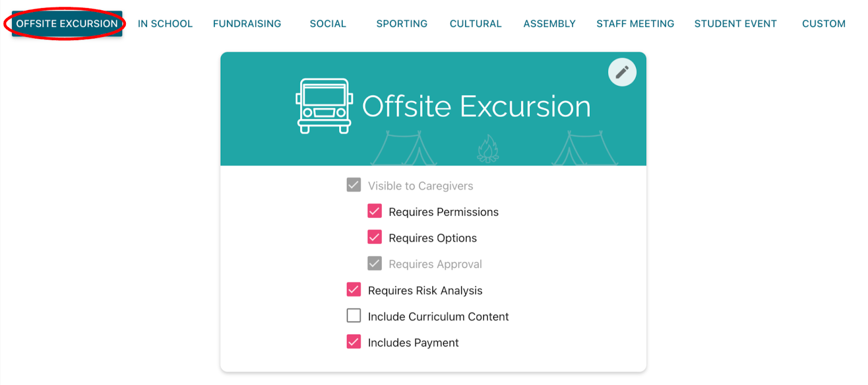
Task: Click the pencil edit icon
Action: click(x=622, y=72)
